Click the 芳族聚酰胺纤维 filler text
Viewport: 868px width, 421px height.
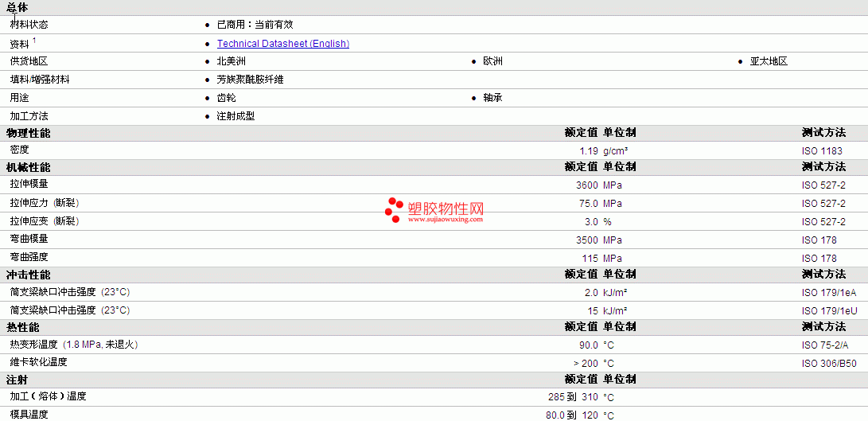pyautogui.click(x=250, y=80)
